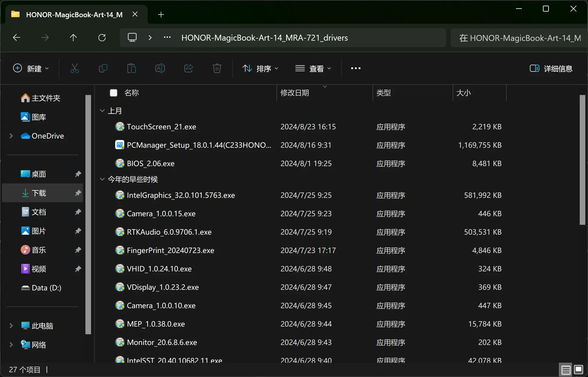Screen dimensions: 588x377
Task: Click the PC monitor icon in address bar
Action: 132,38
